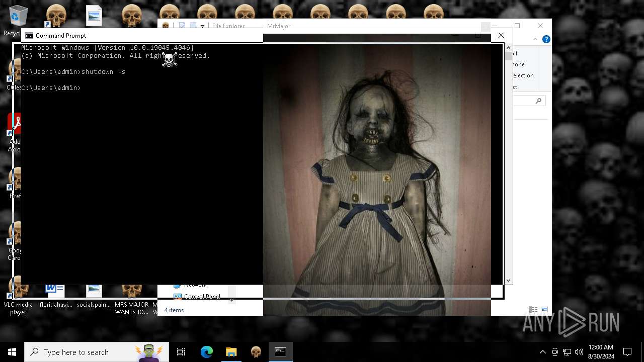
Task: Open Task View on the taskbar
Action: (x=181, y=352)
